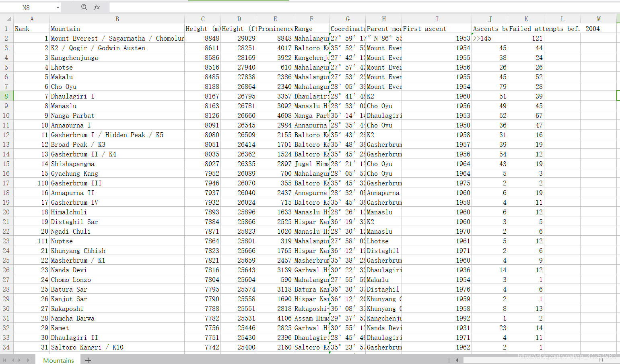Click the 'Jugal Himal' range cell

tap(311, 164)
